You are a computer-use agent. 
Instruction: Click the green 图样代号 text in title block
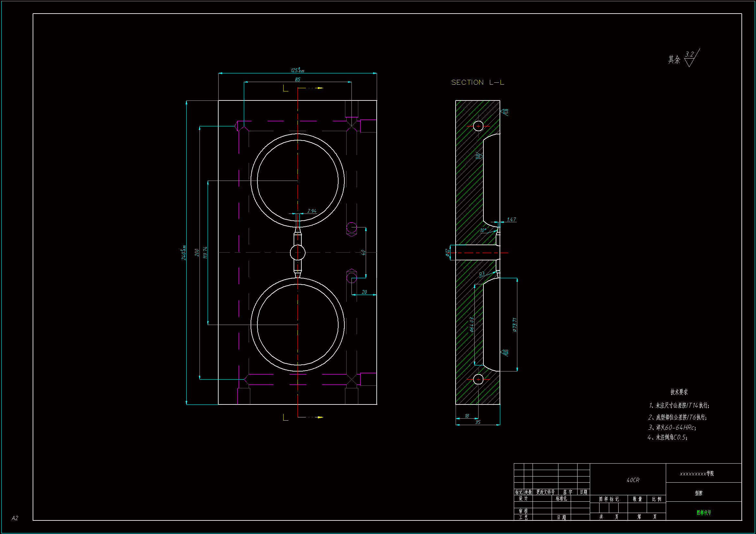(x=704, y=512)
